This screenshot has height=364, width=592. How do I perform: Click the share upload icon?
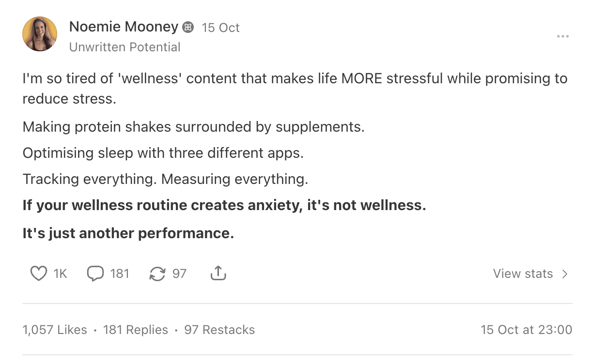(218, 274)
